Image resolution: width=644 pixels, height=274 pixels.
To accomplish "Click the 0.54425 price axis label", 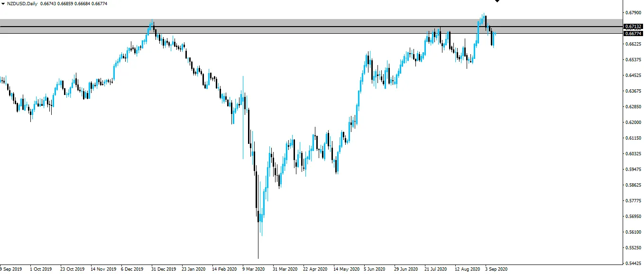I will click(634, 263).
